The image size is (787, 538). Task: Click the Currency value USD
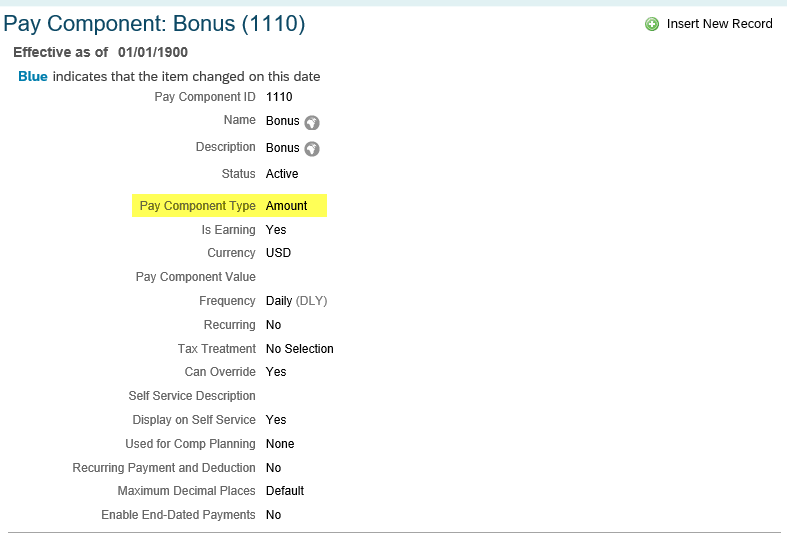[x=278, y=252]
